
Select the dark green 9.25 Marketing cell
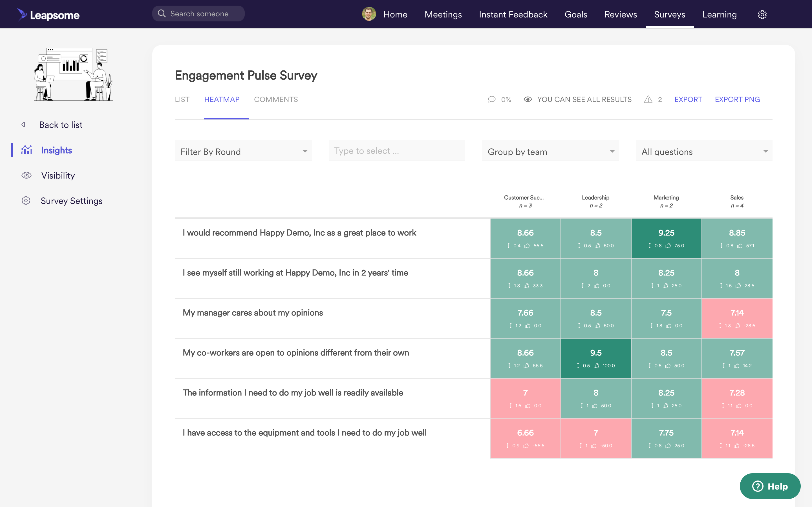[666, 238]
